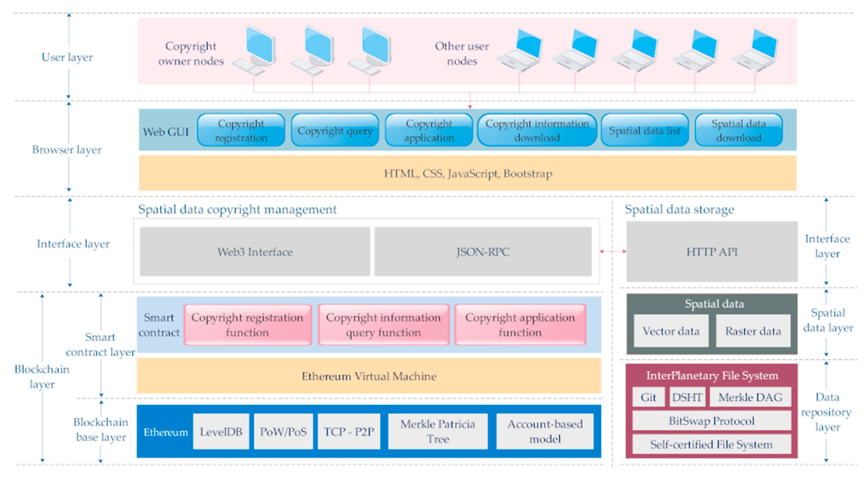Click the JSON-RPC block
868x480 pixels.
(x=482, y=252)
